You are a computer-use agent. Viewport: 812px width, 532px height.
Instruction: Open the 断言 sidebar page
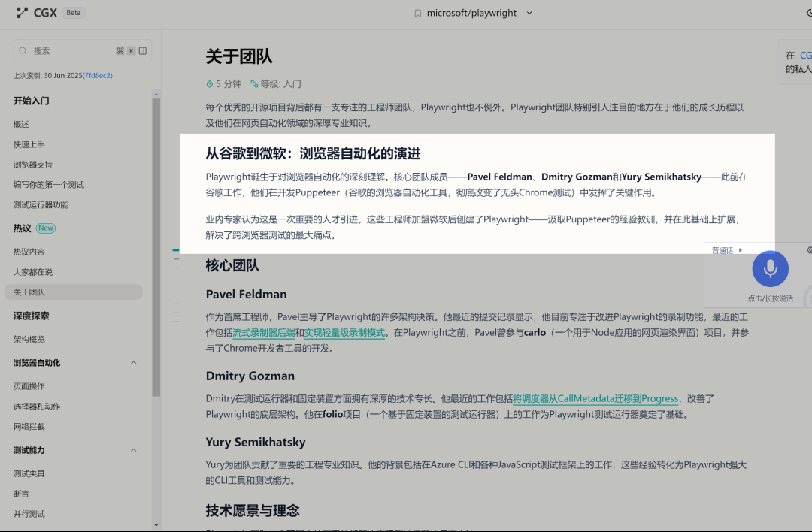[x=21, y=494]
